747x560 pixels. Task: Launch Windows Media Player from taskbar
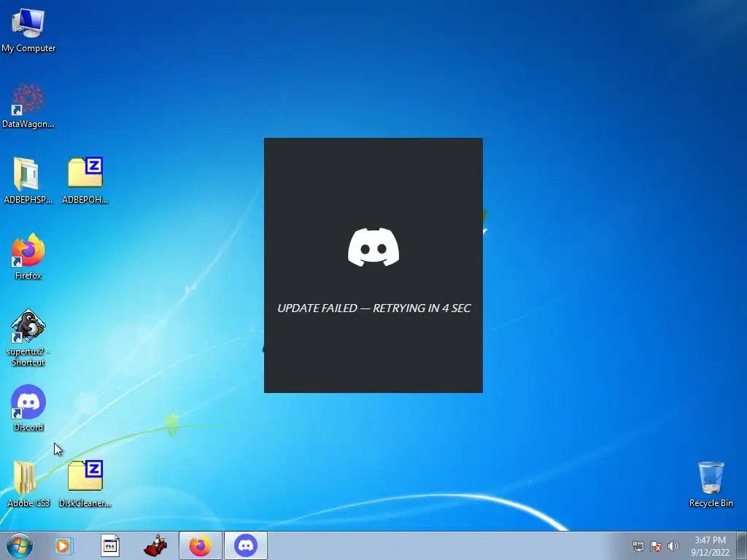(63, 545)
